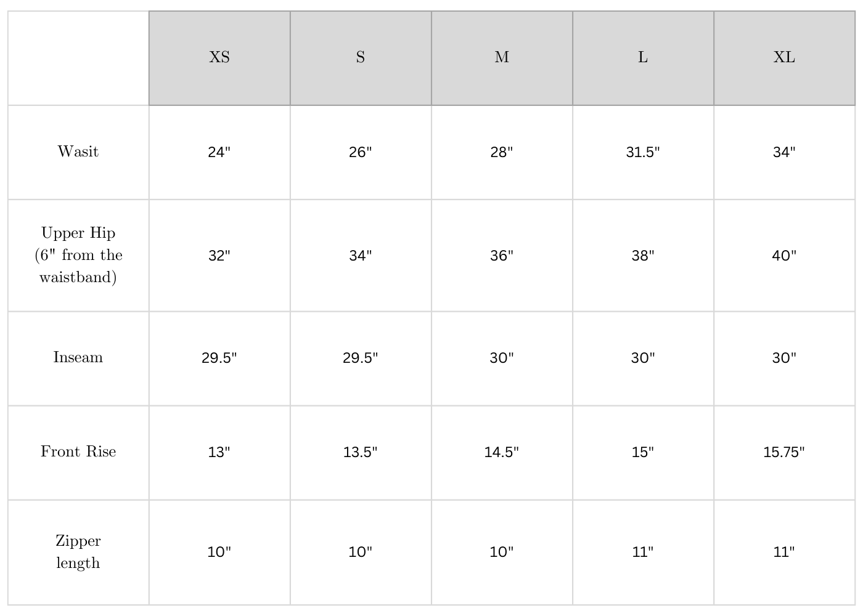
Task: Click the 24" waist cell for XS
Action: click(219, 152)
